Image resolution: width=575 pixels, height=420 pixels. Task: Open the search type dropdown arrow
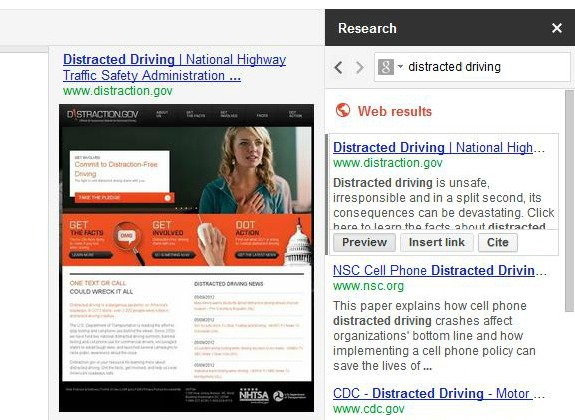(x=400, y=66)
